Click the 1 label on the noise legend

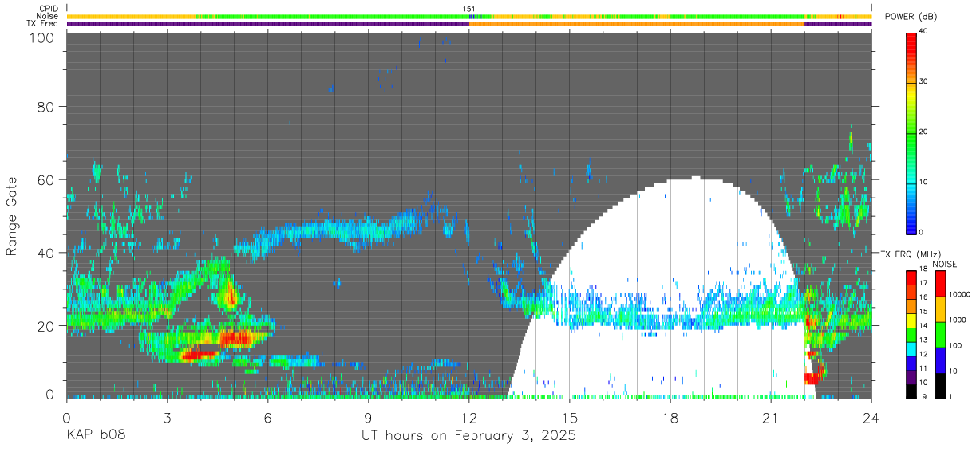coord(950,396)
